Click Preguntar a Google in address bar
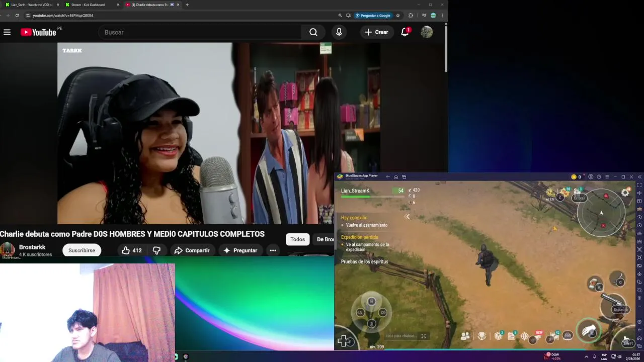The image size is (644, 362). [373, 16]
